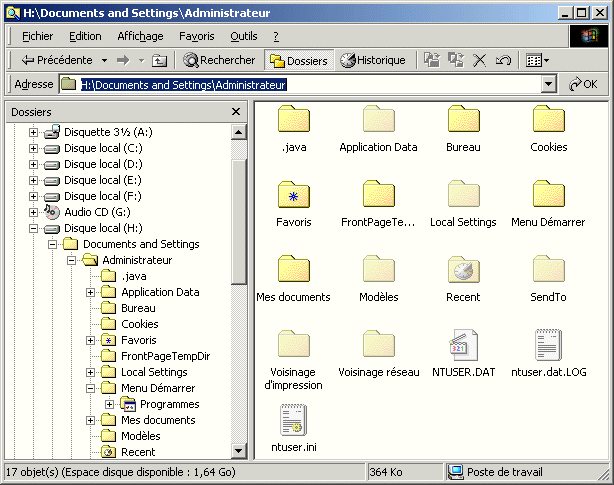Select the ntuser.dat.LOG file icon
614x485 pixels.
pos(548,344)
